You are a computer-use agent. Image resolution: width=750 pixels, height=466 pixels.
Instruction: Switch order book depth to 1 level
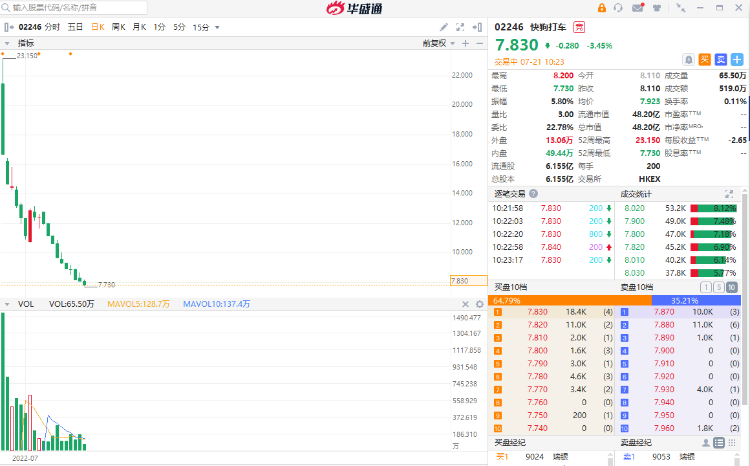coord(705,287)
